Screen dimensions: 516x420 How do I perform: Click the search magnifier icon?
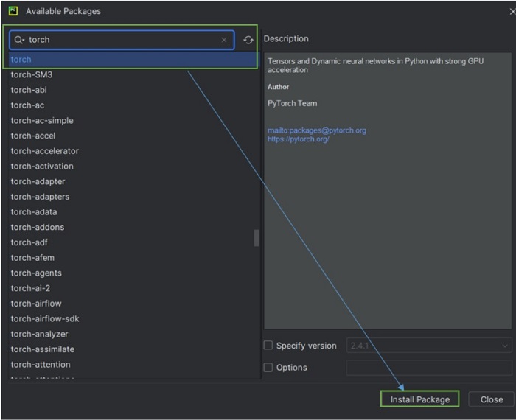coord(19,40)
